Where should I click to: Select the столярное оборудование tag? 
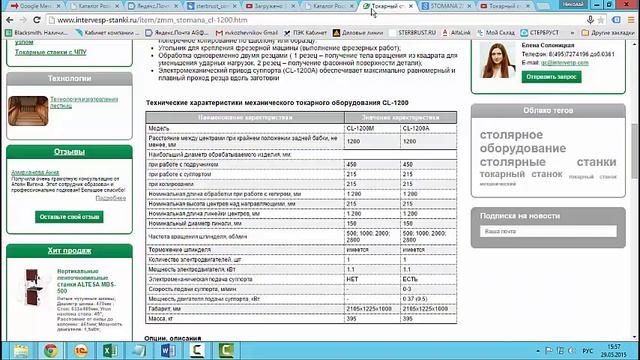(x=523, y=142)
